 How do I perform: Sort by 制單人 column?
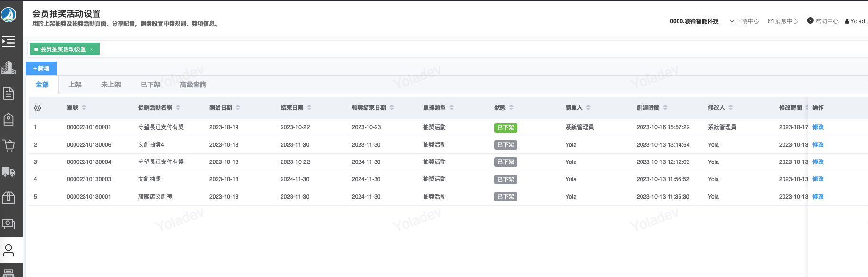point(588,108)
